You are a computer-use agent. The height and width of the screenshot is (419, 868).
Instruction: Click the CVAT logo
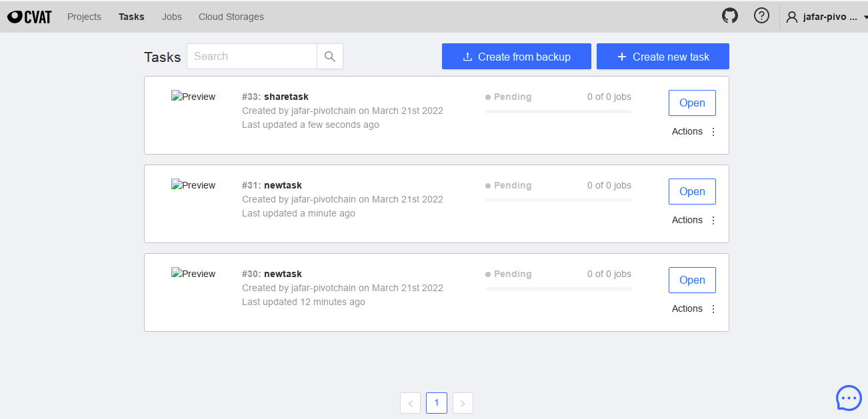[x=29, y=17]
